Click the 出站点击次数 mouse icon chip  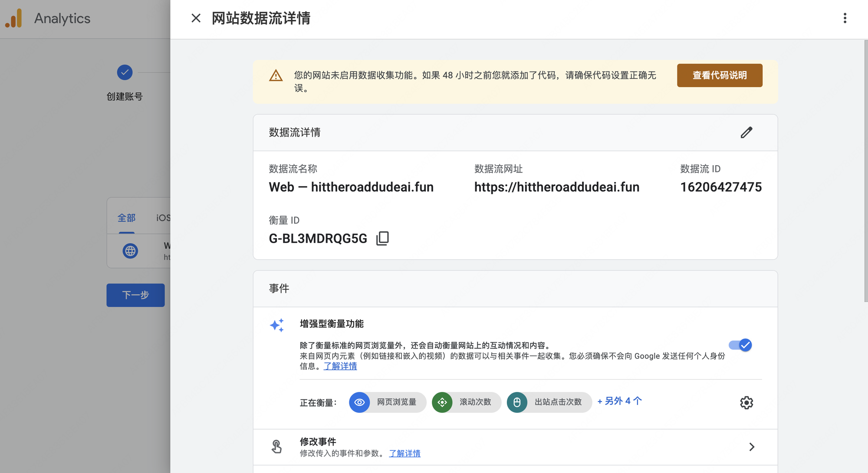click(549, 402)
